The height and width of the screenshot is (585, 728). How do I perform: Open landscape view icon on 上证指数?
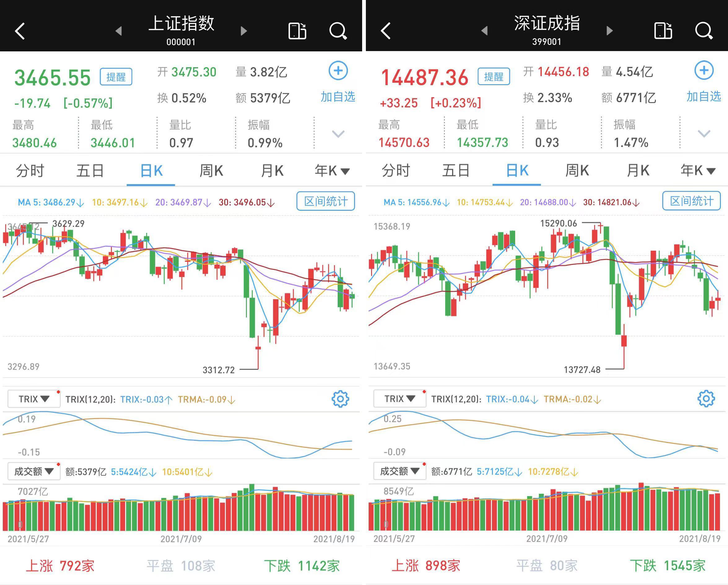point(297,31)
